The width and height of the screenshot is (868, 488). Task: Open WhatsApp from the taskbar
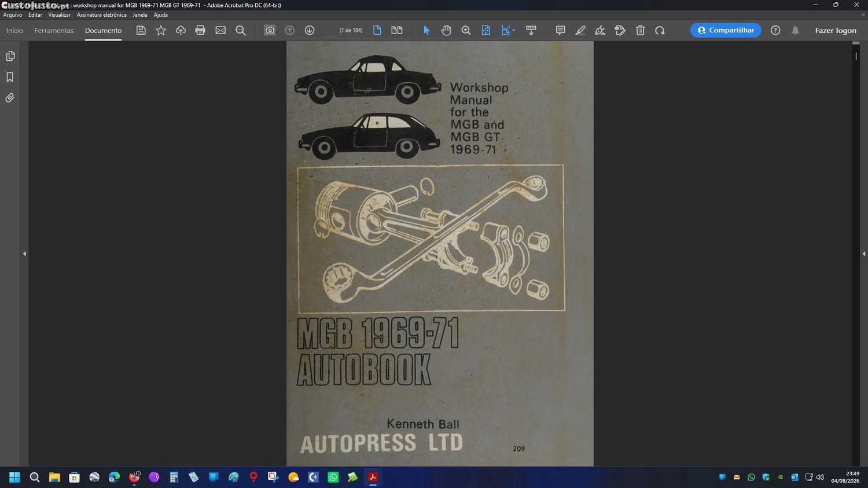click(x=333, y=477)
